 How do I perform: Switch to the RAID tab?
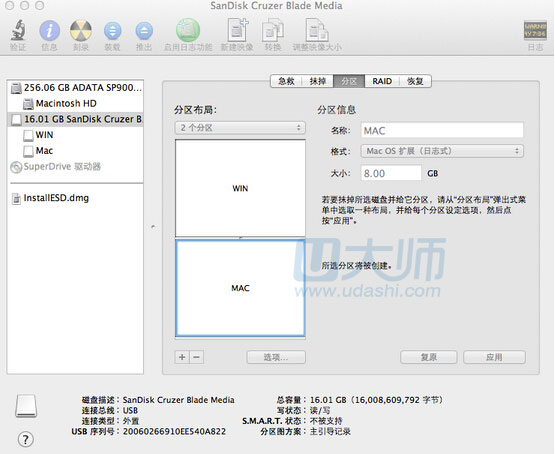382,81
